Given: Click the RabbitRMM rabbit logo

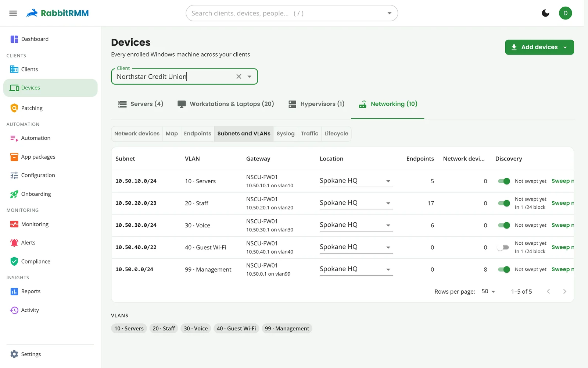Looking at the screenshot, I should (x=32, y=13).
